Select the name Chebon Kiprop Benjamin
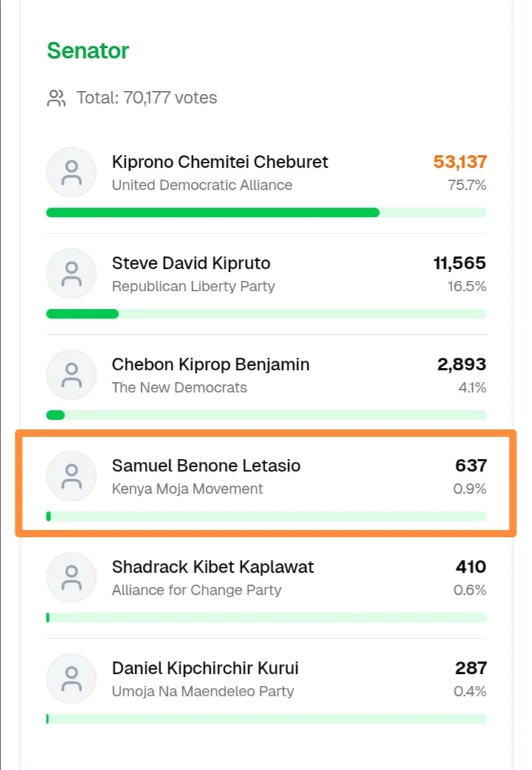Screen dimensions: 532x770 (211, 364)
